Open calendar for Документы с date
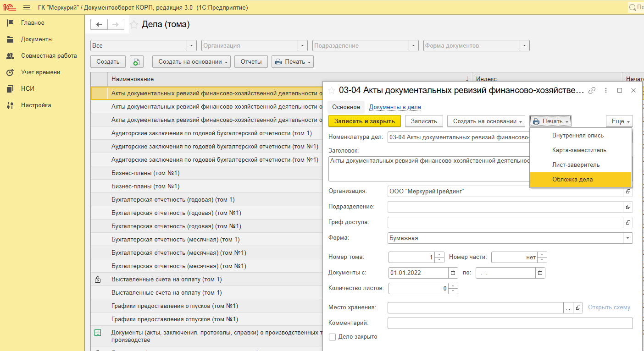The width and height of the screenshot is (644, 351). point(453,273)
